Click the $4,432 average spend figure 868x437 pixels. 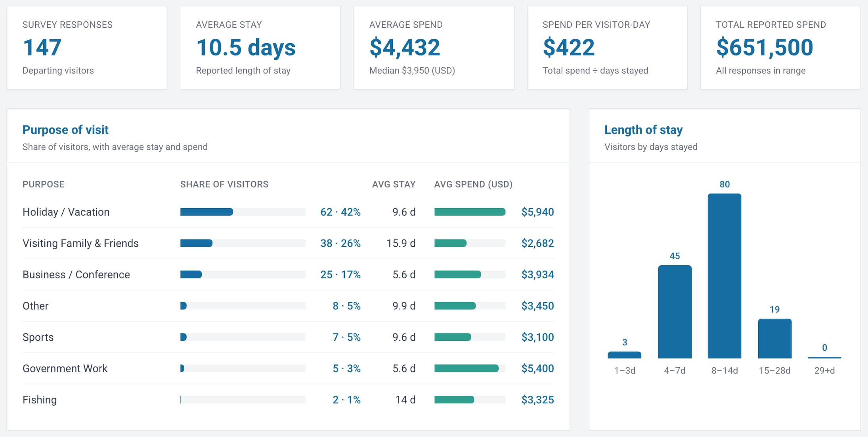tap(405, 48)
